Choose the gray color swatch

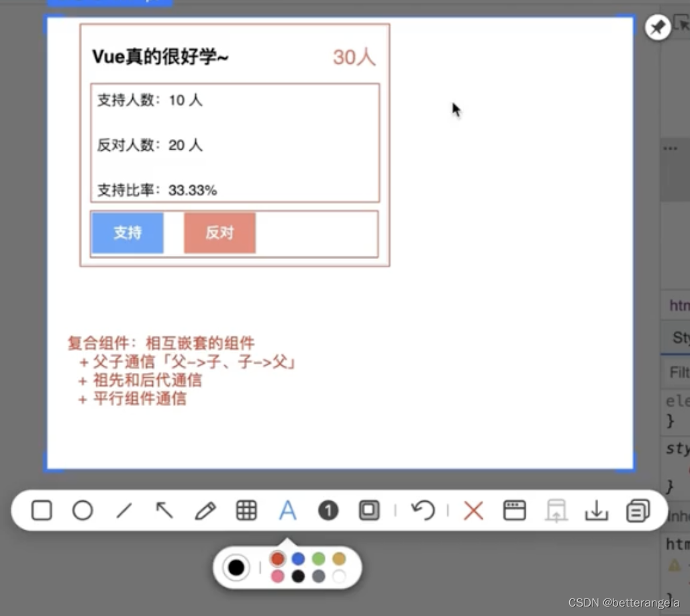319,576
